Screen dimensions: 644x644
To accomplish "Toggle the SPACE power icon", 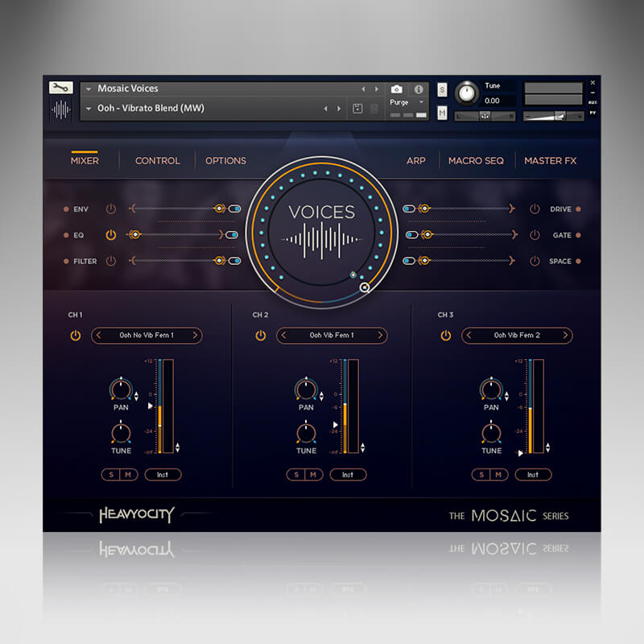I will pyautogui.click(x=535, y=261).
